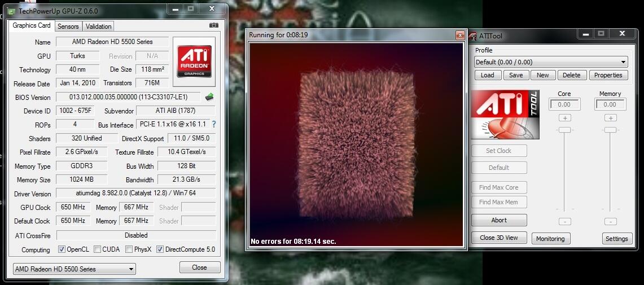Click the Save profile button
This screenshot has width=644, height=285.
(x=516, y=75)
